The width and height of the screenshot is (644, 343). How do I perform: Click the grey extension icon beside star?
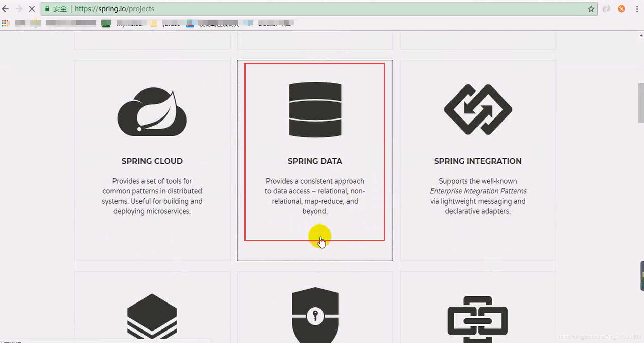pyautogui.click(x=606, y=9)
